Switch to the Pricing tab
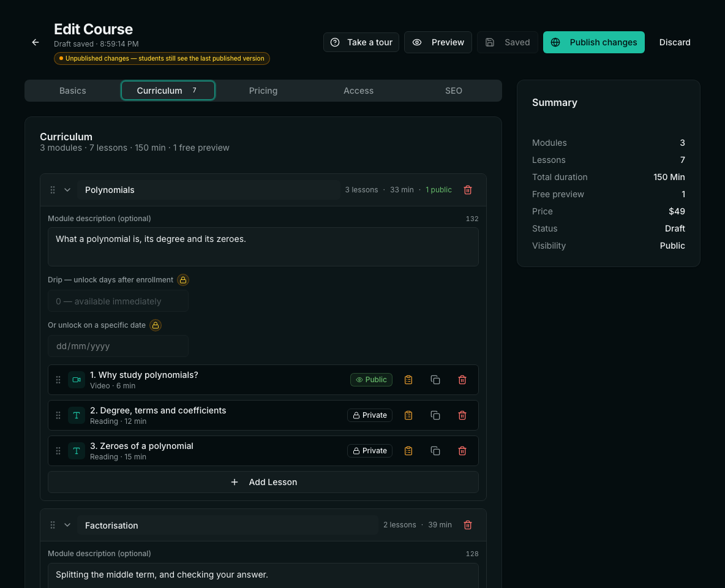Screen dimensions: 725x588 click(x=263, y=91)
